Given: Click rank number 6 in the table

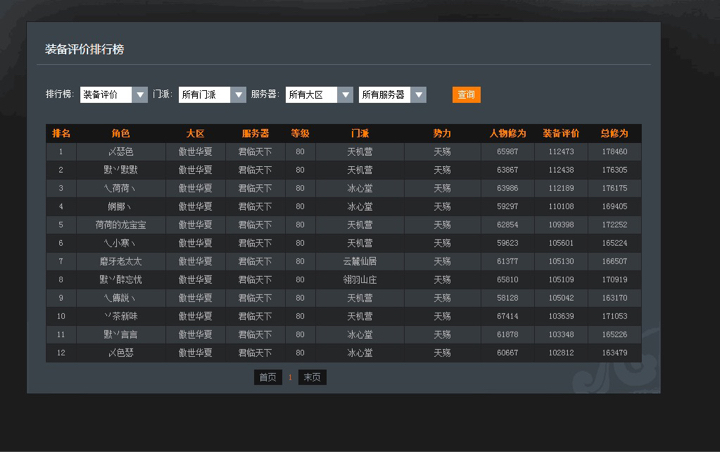Looking at the screenshot, I should tap(61, 243).
